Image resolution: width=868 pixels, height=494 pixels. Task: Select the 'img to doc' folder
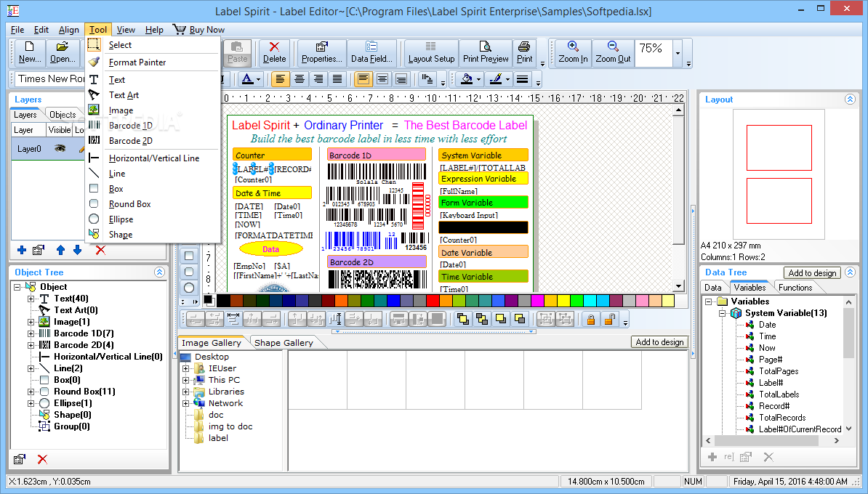pos(230,426)
